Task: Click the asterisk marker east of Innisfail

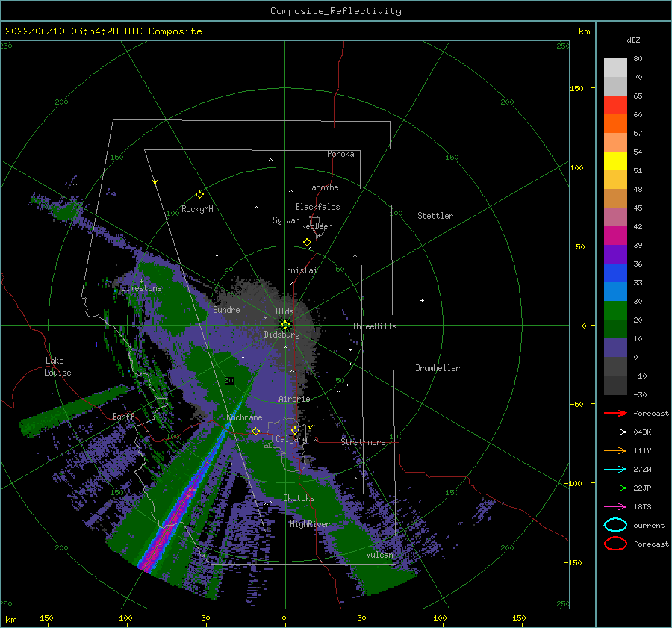Action: pyautogui.click(x=355, y=256)
